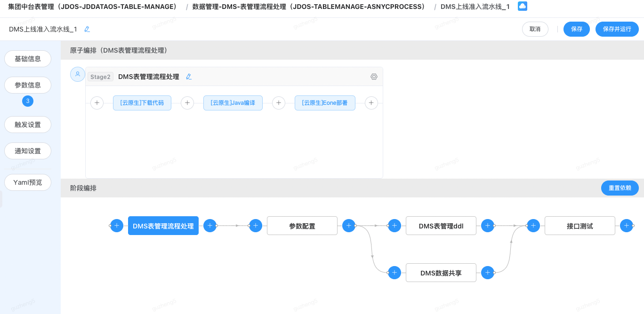The width and height of the screenshot is (644, 314).
Task: Click plus left of DMS数据共享 node
Action: click(394, 273)
